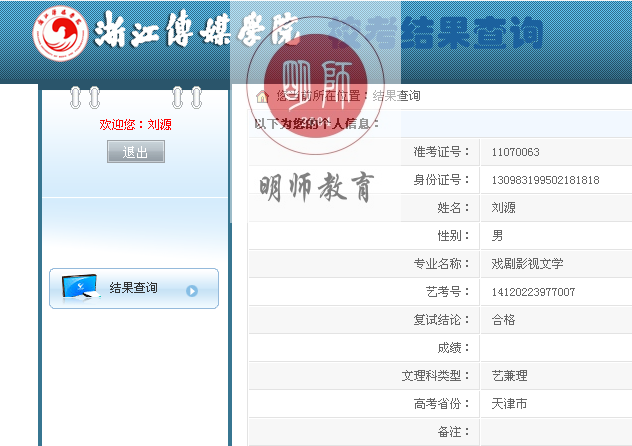Select ID number 130983199502181818

pos(545,180)
